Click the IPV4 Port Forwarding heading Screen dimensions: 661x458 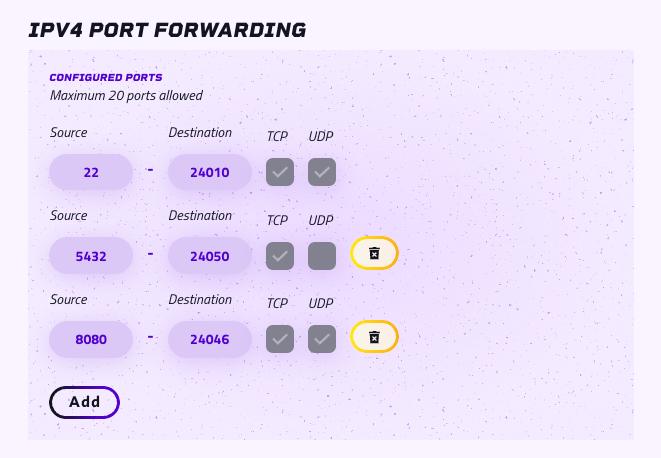pos(167,30)
